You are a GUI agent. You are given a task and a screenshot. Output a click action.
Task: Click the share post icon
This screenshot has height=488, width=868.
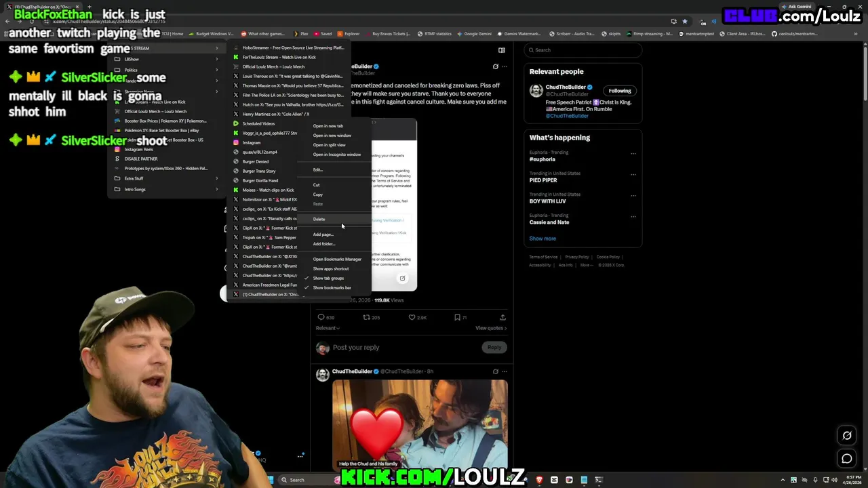(502, 317)
